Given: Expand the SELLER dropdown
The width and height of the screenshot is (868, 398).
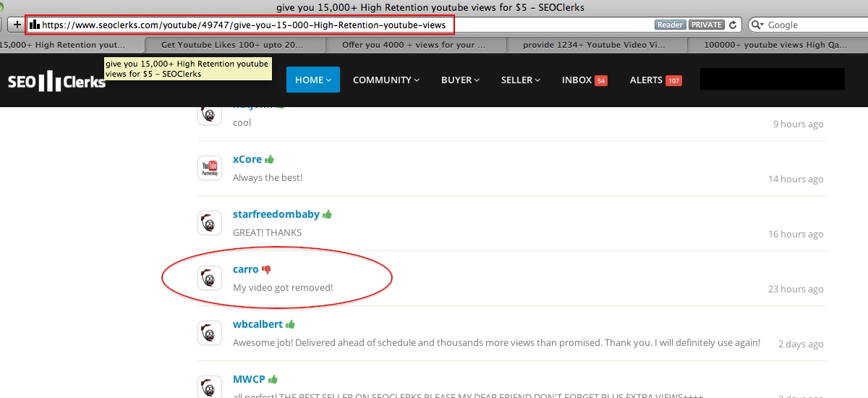Looking at the screenshot, I should click(521, 80).
